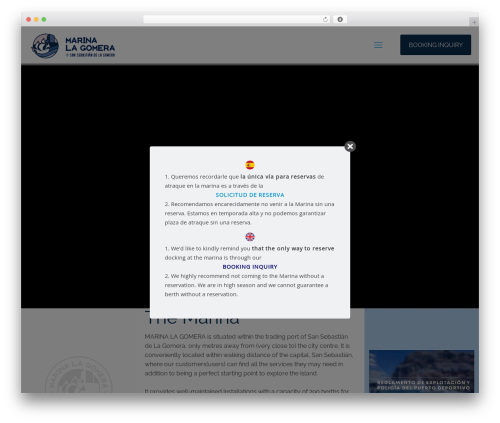This screenshot has width=500, height=423.
Task: Click the browser download indicator icon
Action: pyautogui.click(x=340, y=20)
